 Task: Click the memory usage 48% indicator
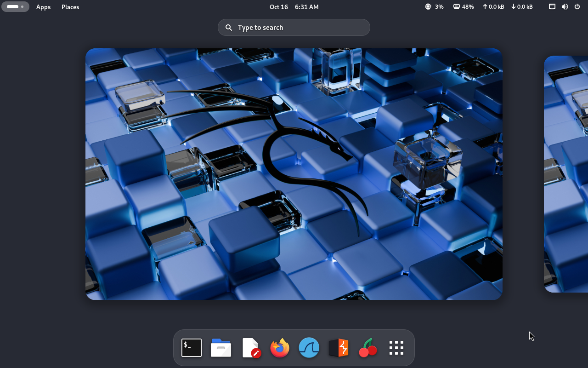click(464, 7)
